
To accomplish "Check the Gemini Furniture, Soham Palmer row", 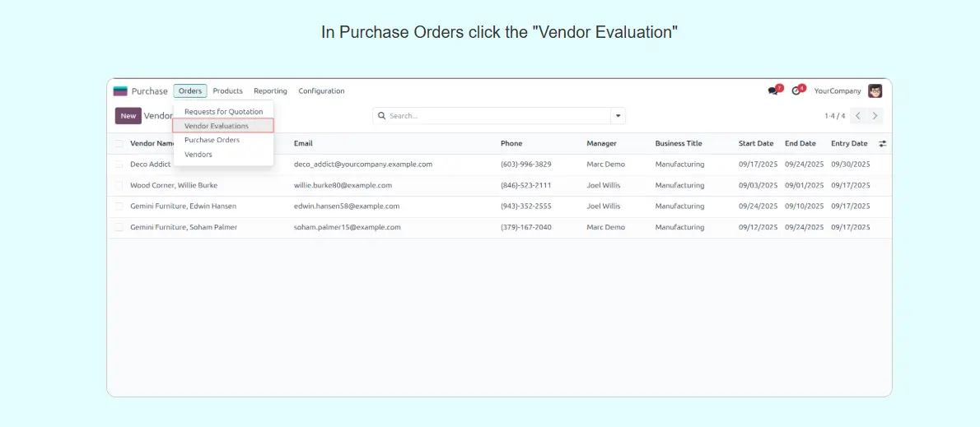I will (x=119, y=228).
